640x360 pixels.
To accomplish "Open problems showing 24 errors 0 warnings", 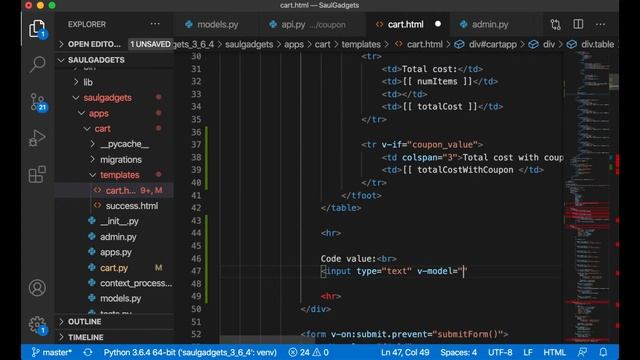I will [308, 352].
